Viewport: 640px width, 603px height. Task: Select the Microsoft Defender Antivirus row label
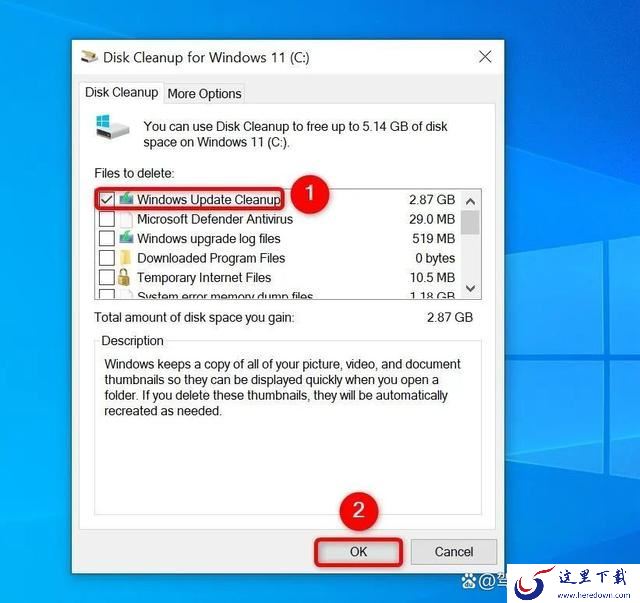(x=215, y=219)
